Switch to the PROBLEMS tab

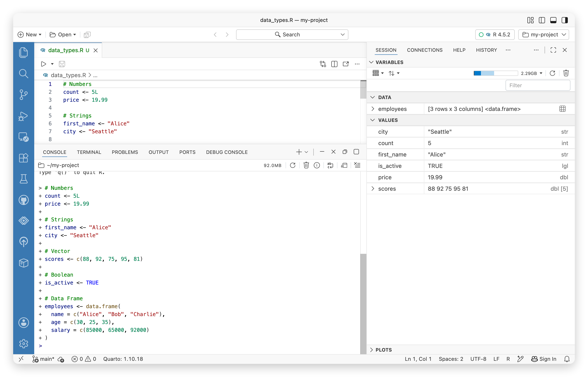click(x=125, y=152)
